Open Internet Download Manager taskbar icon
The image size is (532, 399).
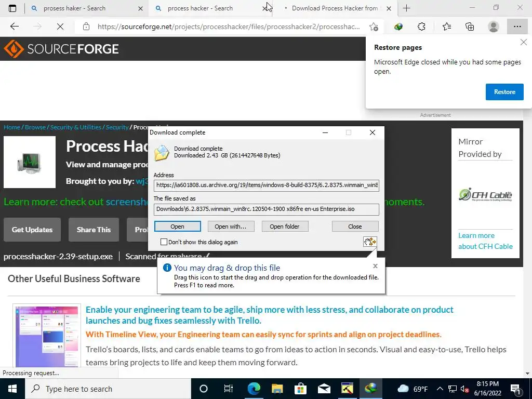pyautogui.click(x=371, y=389)
